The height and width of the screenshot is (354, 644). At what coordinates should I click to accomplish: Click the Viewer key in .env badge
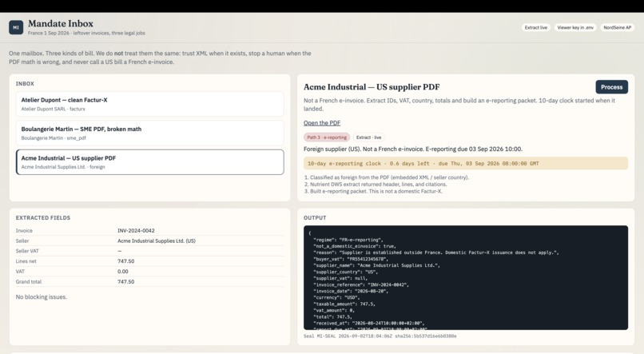pos(575,27)
